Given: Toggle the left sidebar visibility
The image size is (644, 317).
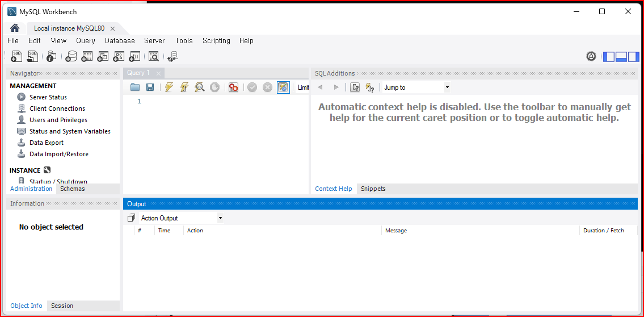Looking at the screenshot, I should click(609, 57).
